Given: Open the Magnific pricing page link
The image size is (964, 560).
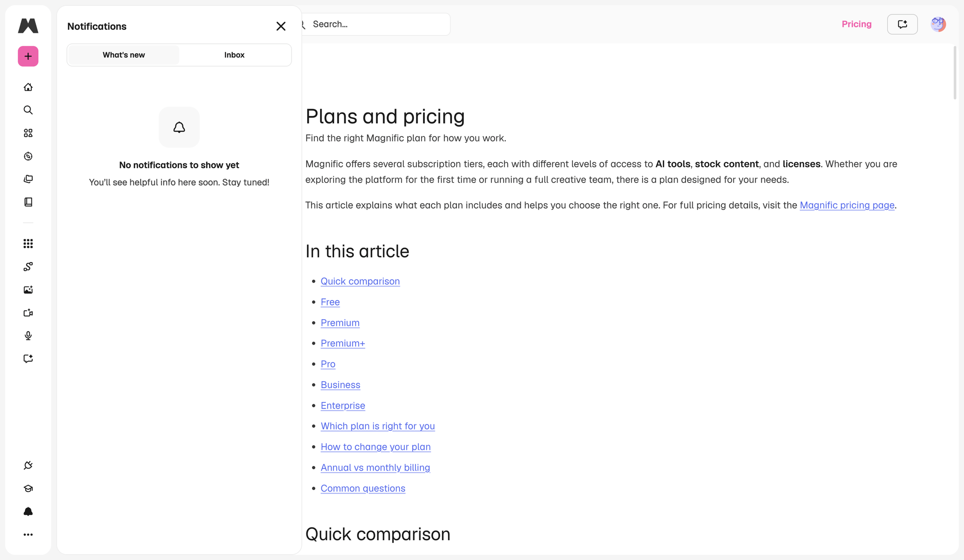Looking at the screenshot, I should [x=847, y=205].
